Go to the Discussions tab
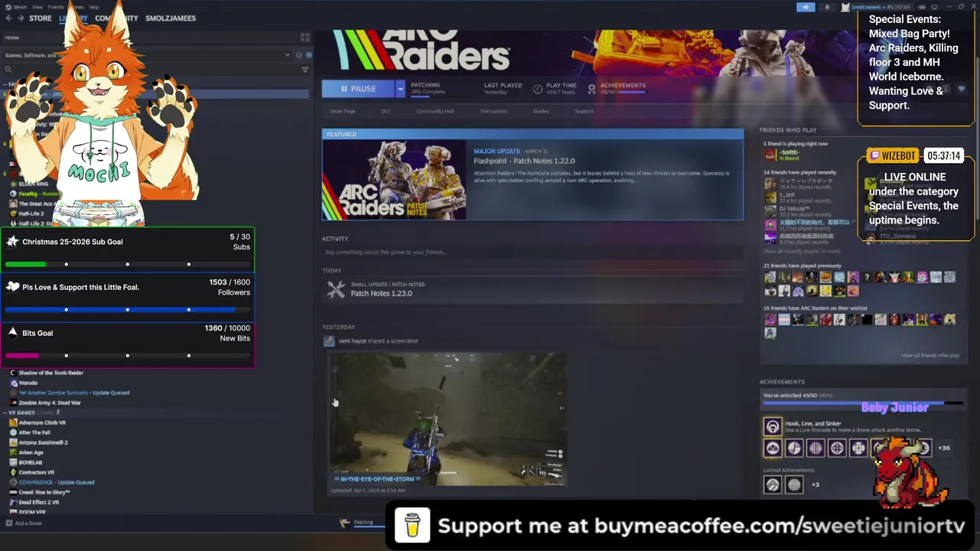Image resolution: width=980 pixels, height=551 pixels. click(x=494, y=111)
